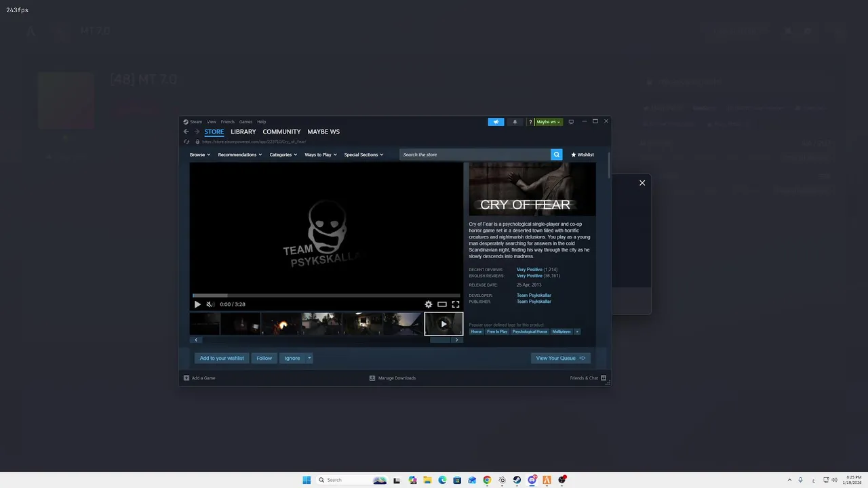Open the MAYBE WS profile tab
This screenshot has height=488, width=868.
click(323, 131)
